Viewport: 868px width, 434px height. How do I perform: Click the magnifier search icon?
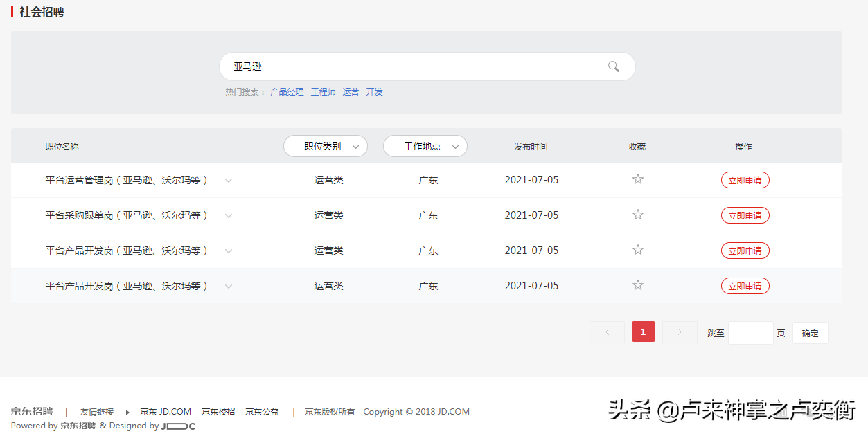(614, 66)
